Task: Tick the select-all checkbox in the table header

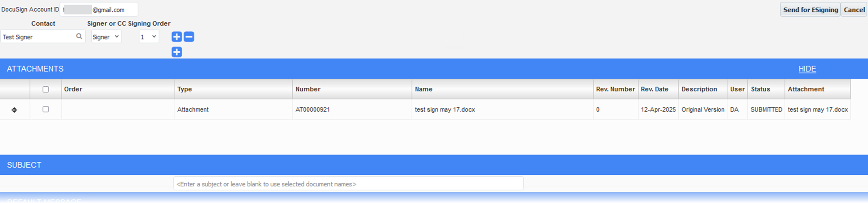Action: pos(46,89)
